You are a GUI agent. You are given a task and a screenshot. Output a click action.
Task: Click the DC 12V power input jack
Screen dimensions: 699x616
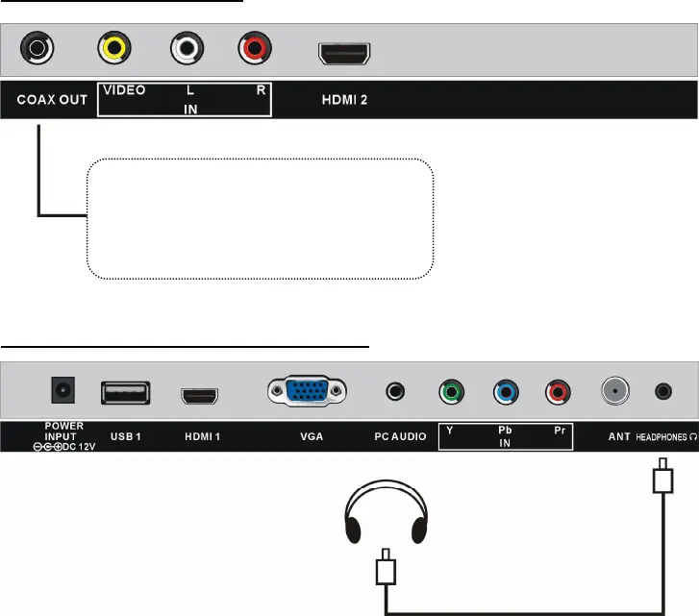click(x=64, y=391)
